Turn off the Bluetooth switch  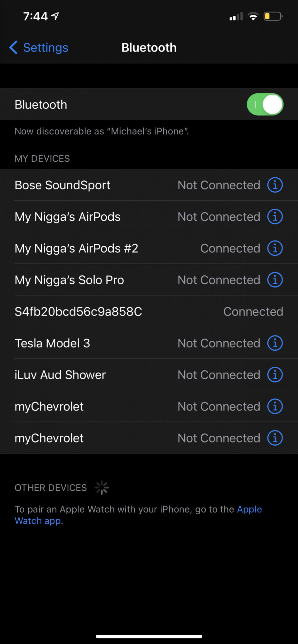265,104
